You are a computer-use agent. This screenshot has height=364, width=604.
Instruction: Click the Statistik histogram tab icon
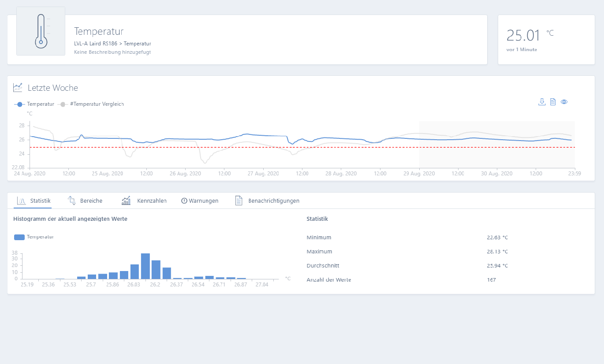[x=21, y=201]
